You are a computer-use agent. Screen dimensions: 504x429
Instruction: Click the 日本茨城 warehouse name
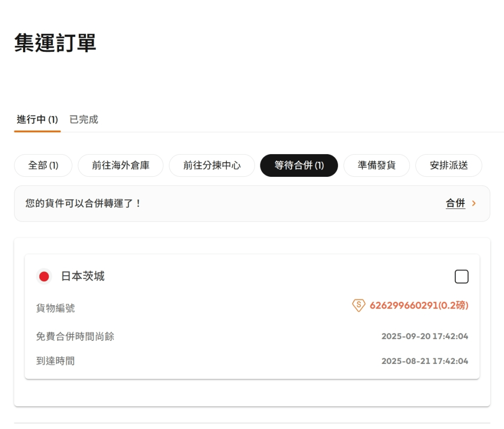[x=83, y=276]
